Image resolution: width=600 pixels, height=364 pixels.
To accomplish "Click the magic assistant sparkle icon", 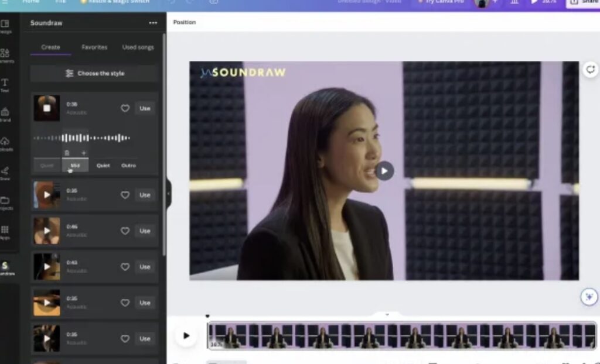I will (x=588, y=297).
